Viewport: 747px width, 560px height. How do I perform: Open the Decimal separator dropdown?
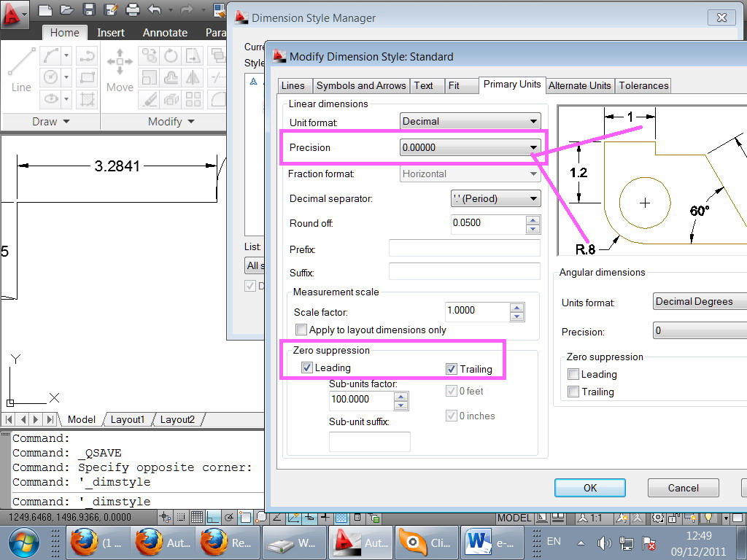coord(496,198)
